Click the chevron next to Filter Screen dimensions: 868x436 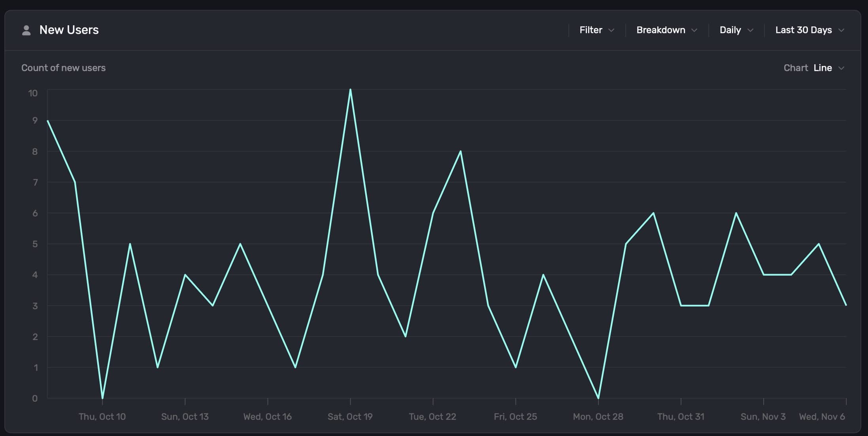(x=611, y=30)
